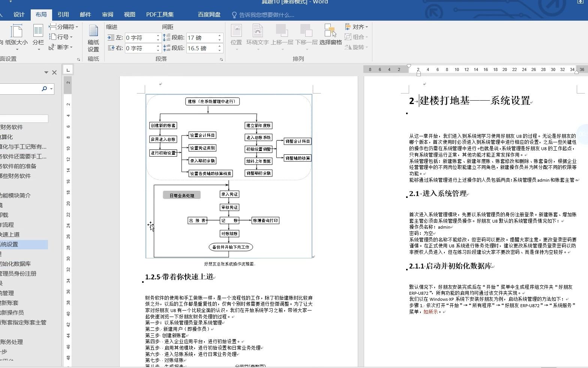Click the 告诉我您想要做什么 search box
This screenshot has width=588, height=368.
coord(263,15)
